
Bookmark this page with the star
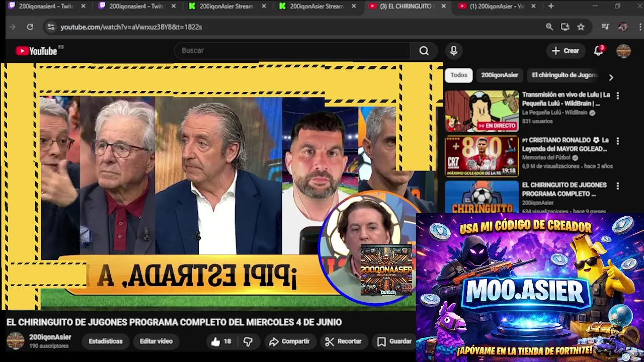(x=581, y=27)
